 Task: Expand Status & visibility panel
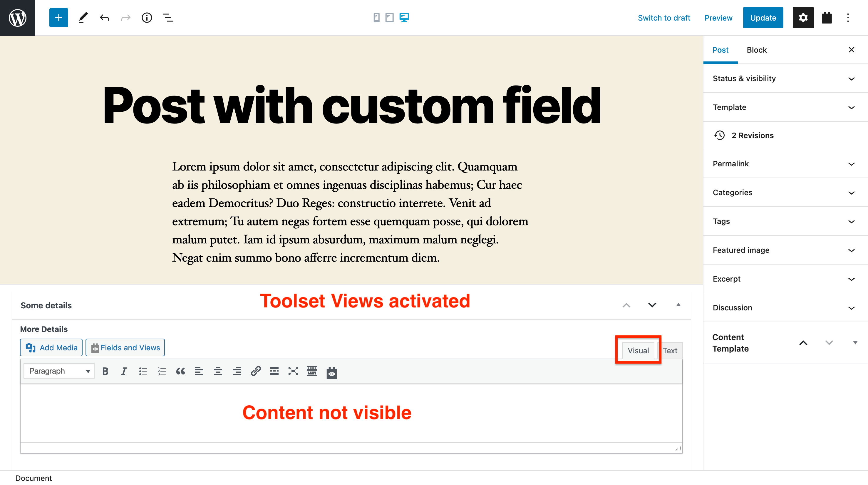coord(785,78)
